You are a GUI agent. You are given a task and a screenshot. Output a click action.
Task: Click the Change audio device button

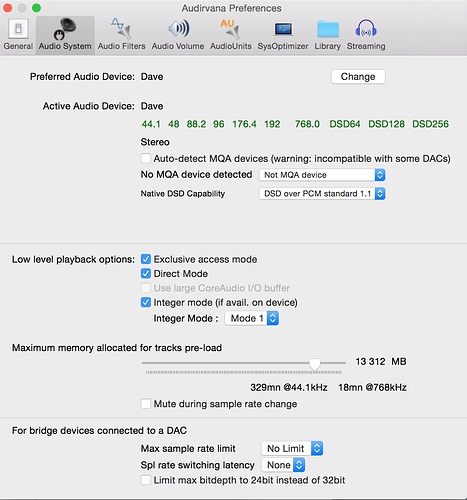[358, 77]
